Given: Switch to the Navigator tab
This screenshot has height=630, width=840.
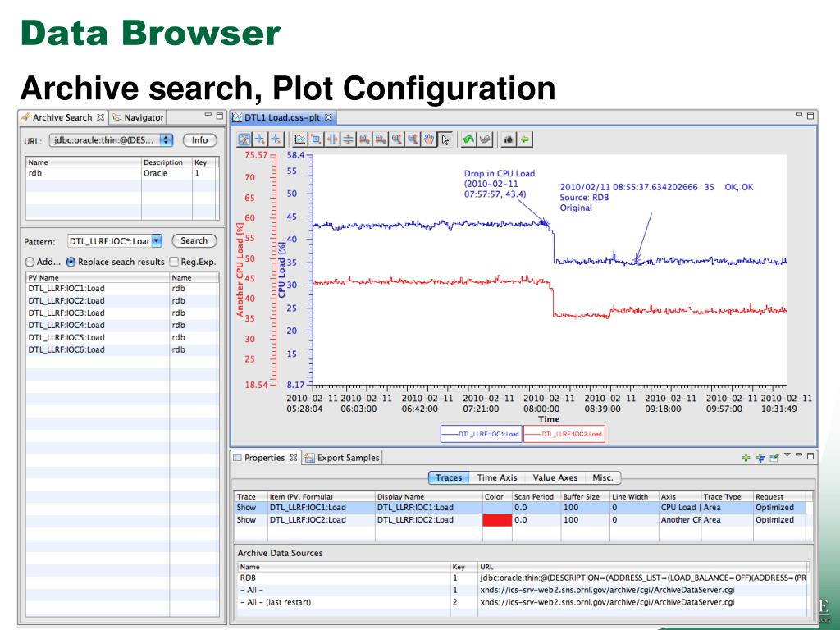Looking at the screenshot, I should [138, 117].
